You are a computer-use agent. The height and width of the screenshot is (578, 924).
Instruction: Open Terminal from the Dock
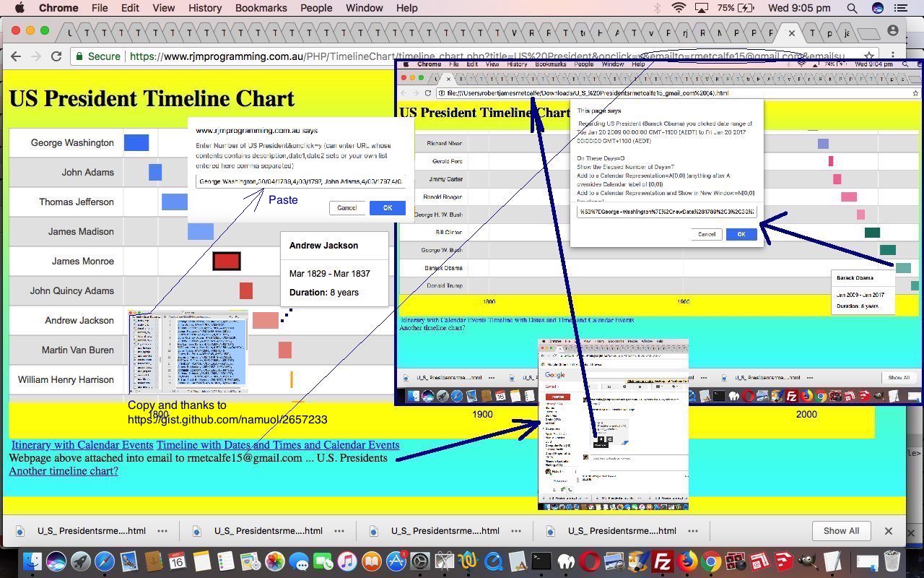(x=541, y=561)
